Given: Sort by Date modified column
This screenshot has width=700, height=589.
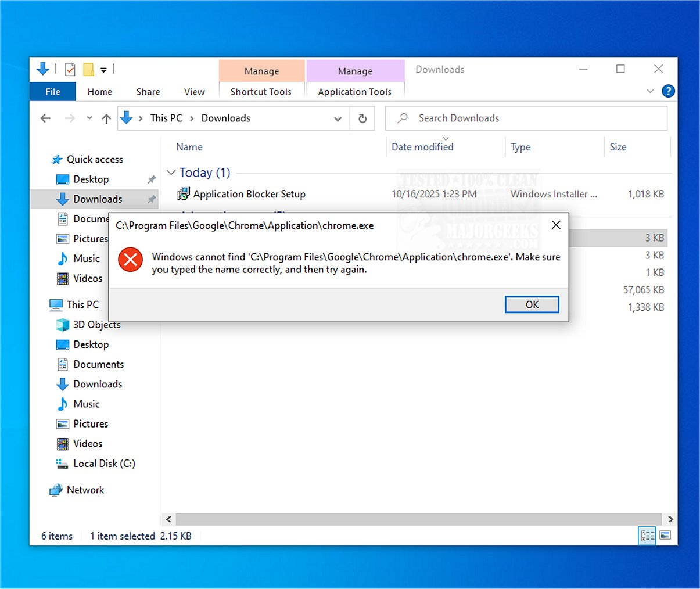Looking at the screenshot, I should (422, 147).
